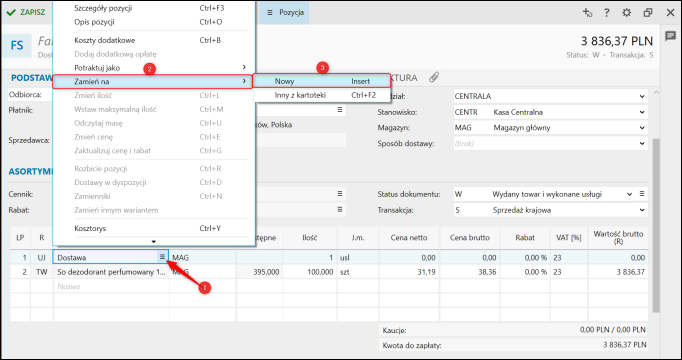
Task: Click TW type cell in row 2
Action: (x=41, y=272)
